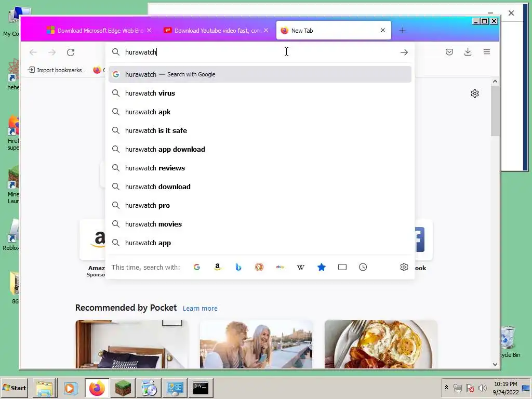Search this time with Bing icon
Viewport: 532px width, 399px height.
238,268
